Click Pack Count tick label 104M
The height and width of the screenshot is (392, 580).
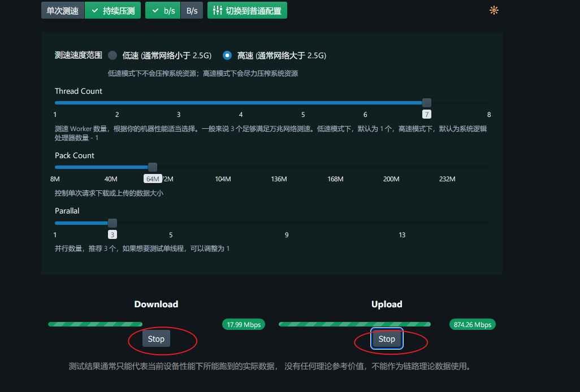(223, 179)
